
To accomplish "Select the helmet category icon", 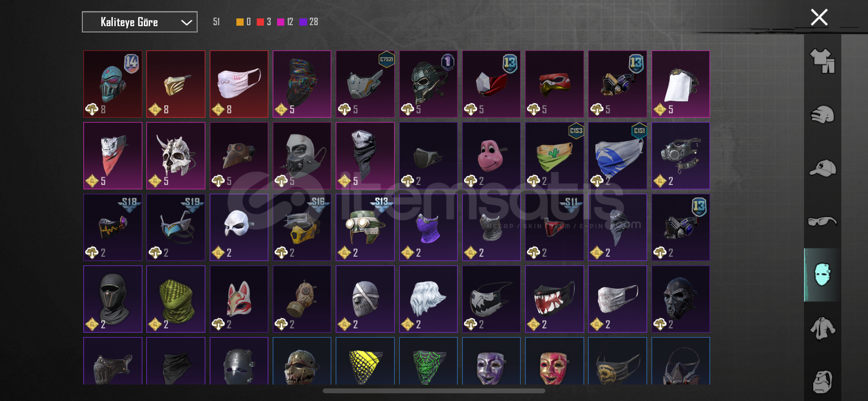I will coord(822,115).
